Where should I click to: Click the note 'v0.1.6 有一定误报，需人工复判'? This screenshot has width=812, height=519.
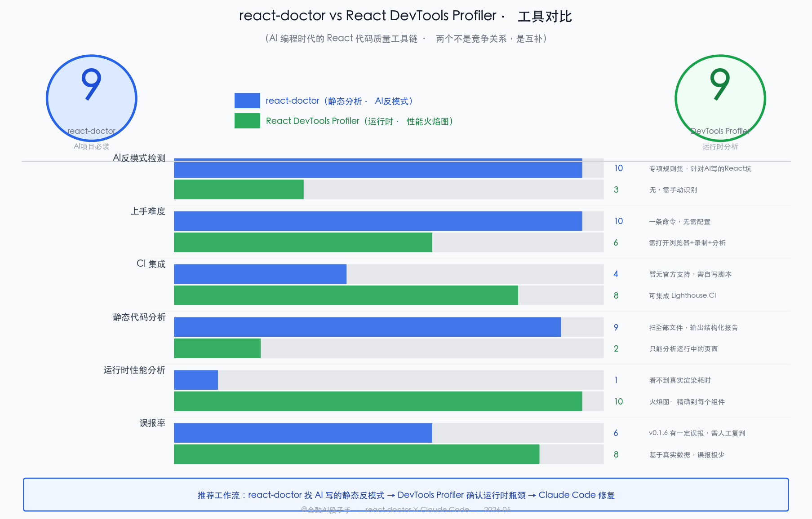[697, 433]
